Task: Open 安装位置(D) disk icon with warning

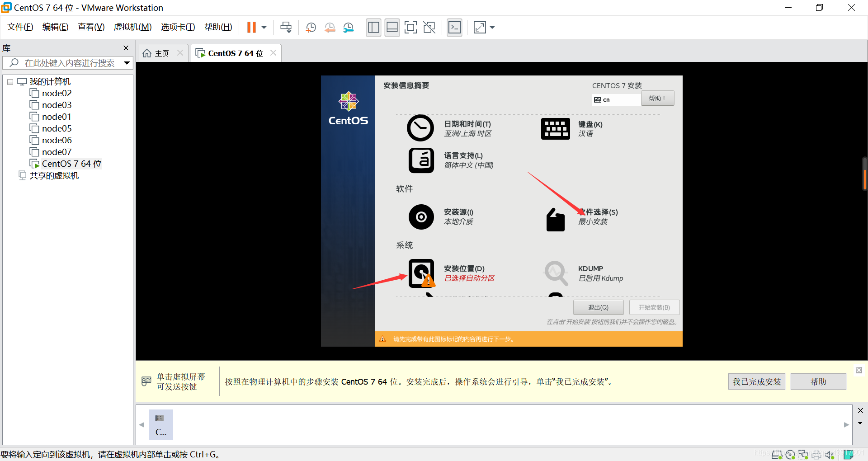Action: (422, 273)
